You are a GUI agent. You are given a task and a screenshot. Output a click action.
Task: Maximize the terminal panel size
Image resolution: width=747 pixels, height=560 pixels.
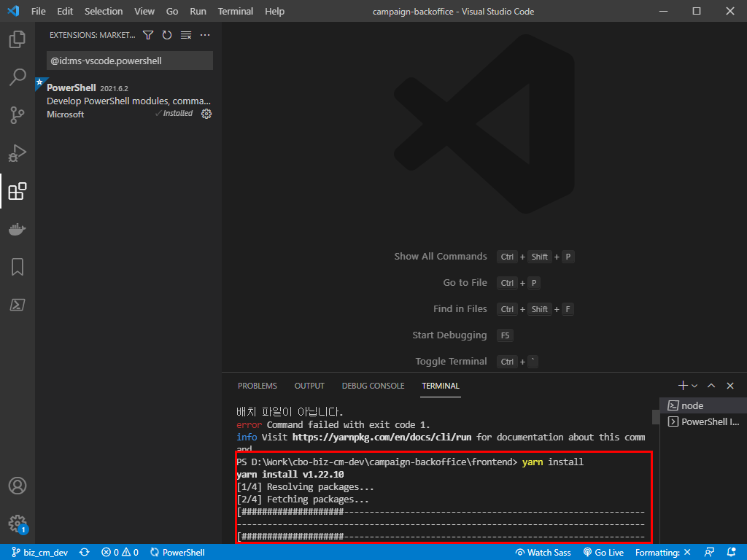tap(711, 386)
